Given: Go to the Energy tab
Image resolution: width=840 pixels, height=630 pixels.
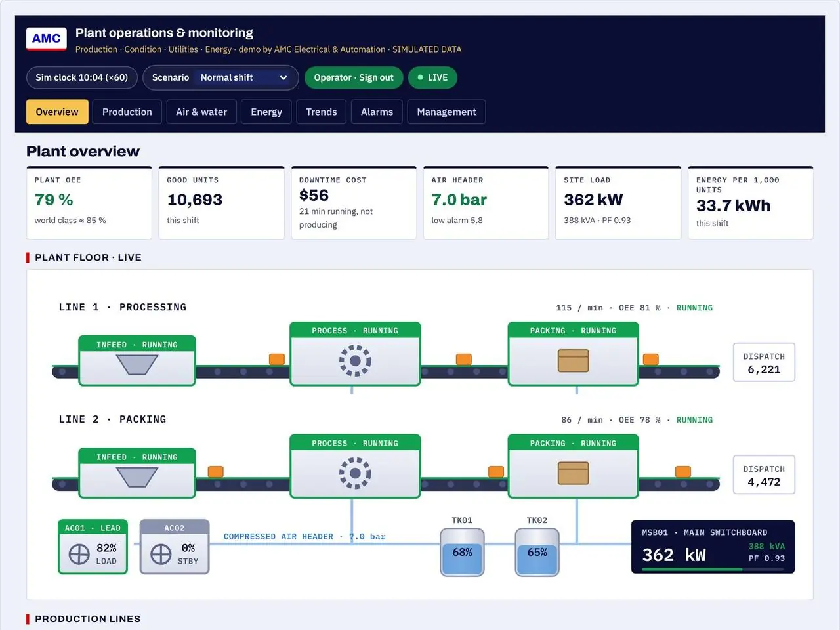Looking at the screenshot, I should (x=266, y=112).
